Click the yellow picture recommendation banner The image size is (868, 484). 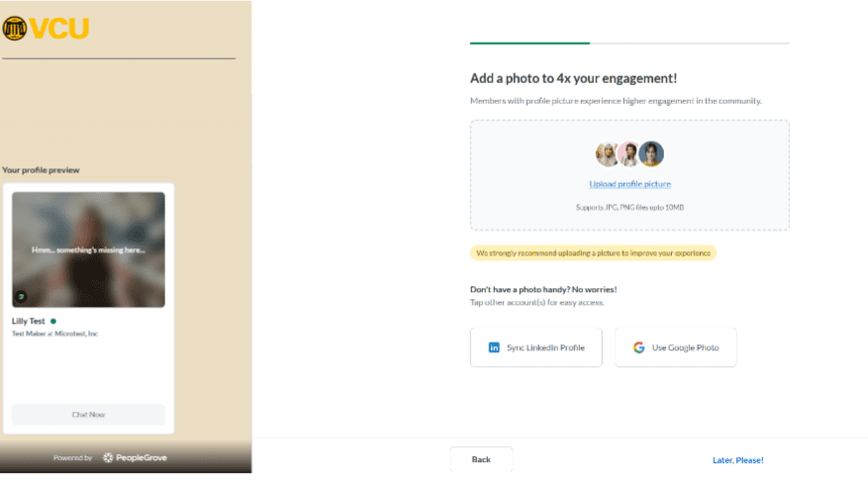[593, 253]
